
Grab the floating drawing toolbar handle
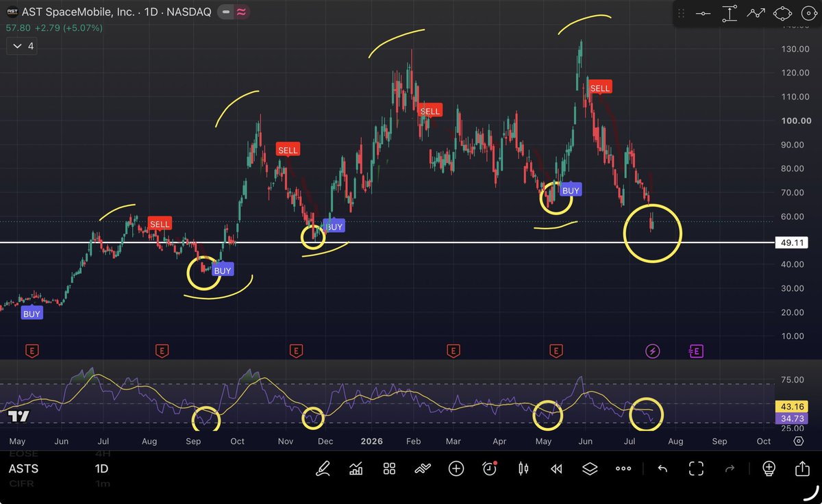(680, 13)
